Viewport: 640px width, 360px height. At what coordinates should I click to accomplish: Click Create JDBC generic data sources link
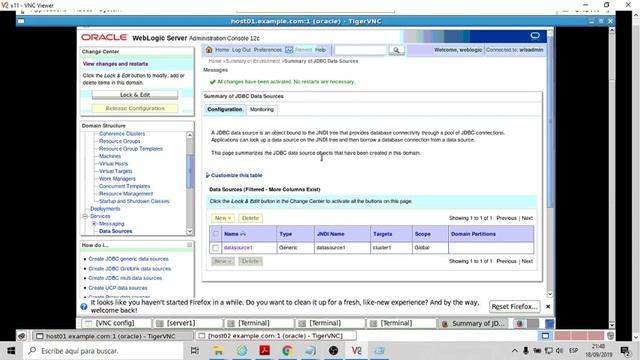(x=128, y=259)
